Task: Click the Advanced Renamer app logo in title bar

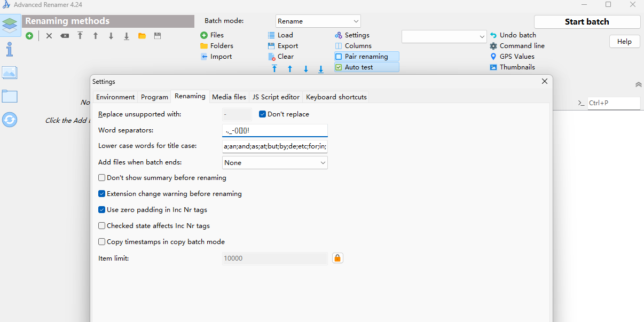Action: [6, 5]
